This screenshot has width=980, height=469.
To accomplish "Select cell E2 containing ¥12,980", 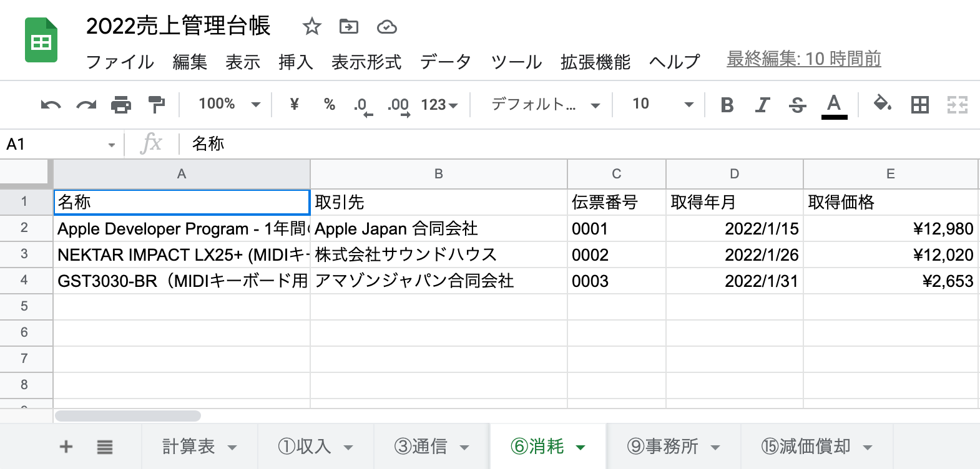I will tap(890, 228).
